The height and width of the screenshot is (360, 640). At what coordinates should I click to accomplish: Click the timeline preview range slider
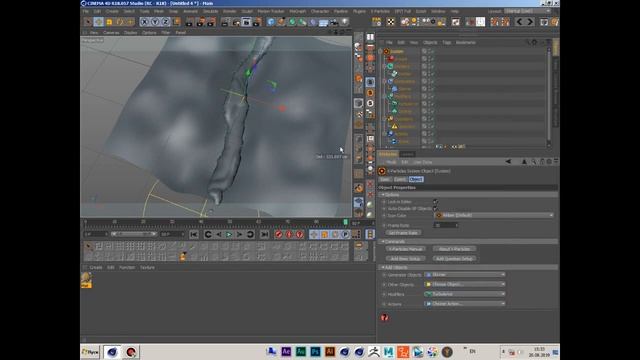134,234
